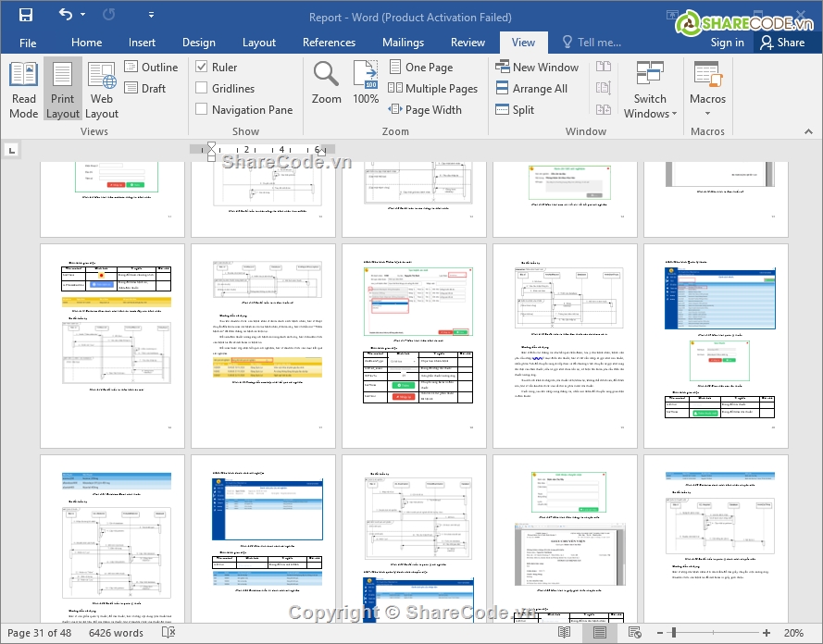Click the Page 31 of 48 indicator

point(40,633)
